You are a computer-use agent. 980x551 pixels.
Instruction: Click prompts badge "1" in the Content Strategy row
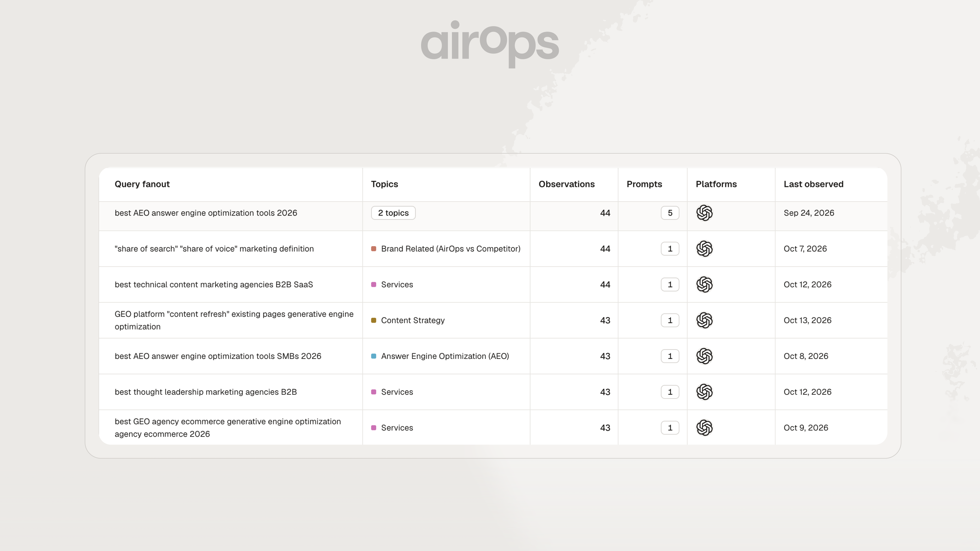pyautogui.click(x=670, y=320)
